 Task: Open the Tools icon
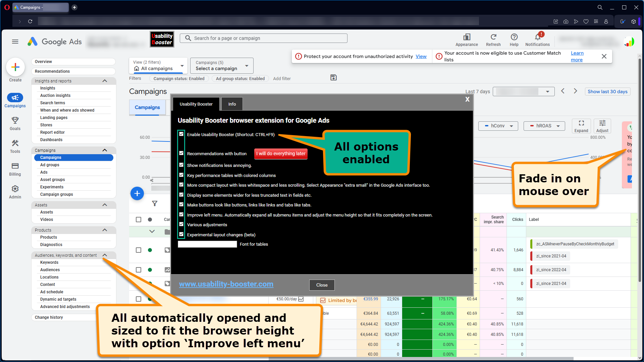[15, 143]
